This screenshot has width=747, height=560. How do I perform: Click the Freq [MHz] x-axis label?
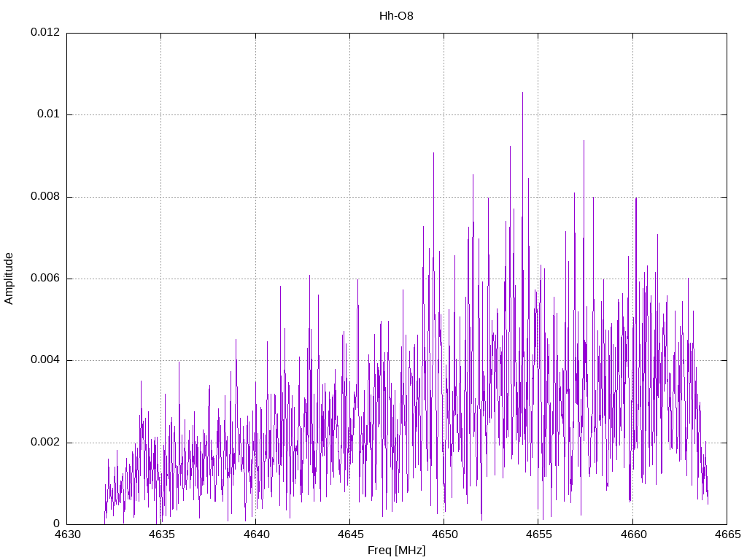tap(396, 551)
